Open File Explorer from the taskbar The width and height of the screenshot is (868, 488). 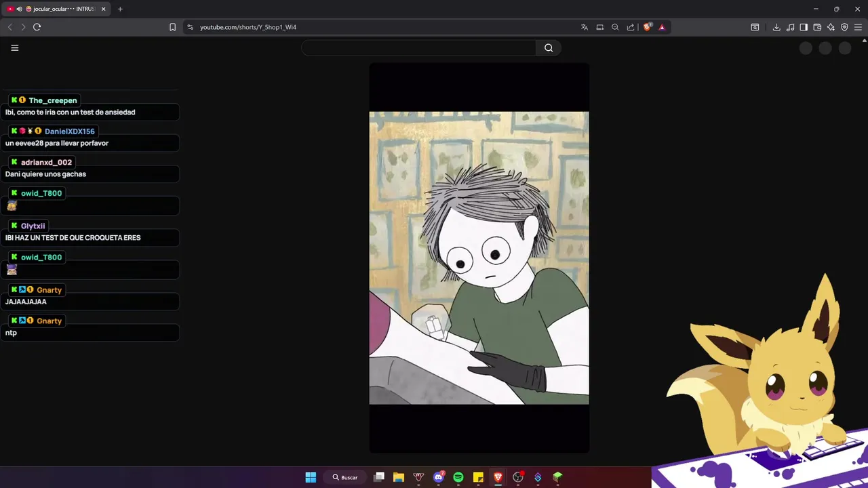click(399, 477)
